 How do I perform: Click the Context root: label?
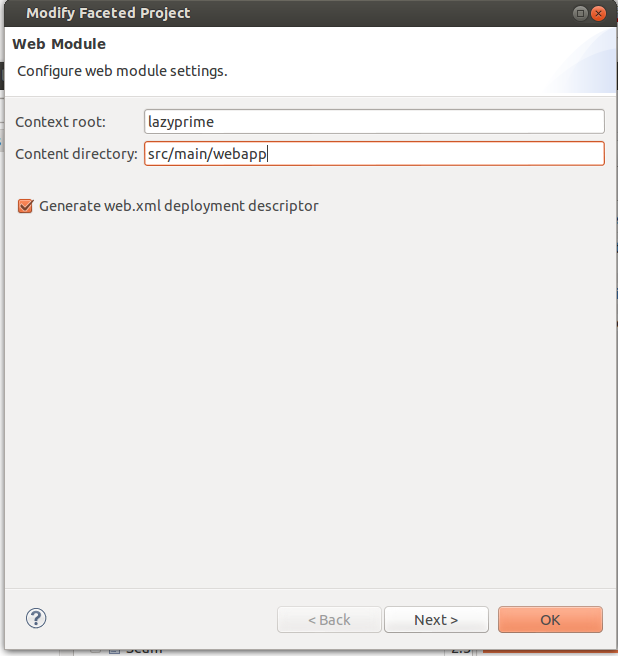(x=61, y=122)
